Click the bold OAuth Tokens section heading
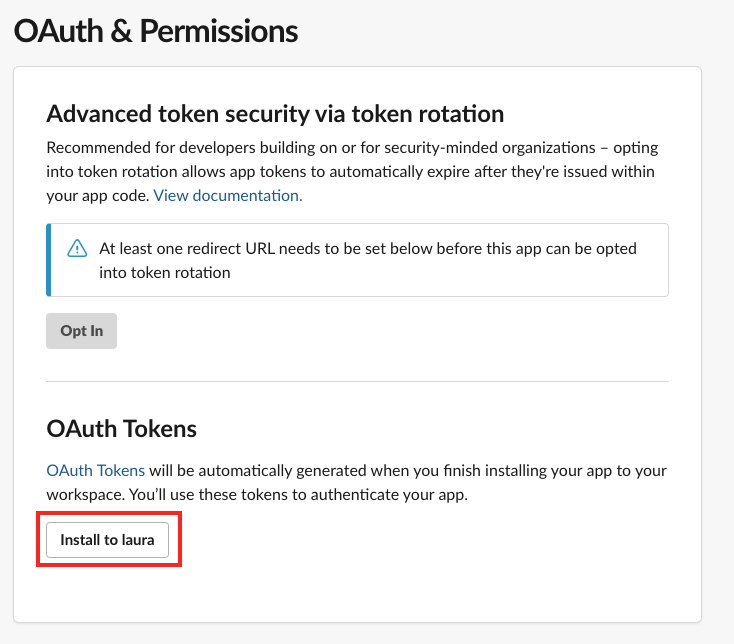This screenshot has height=644, width=734. coord(122,429)
